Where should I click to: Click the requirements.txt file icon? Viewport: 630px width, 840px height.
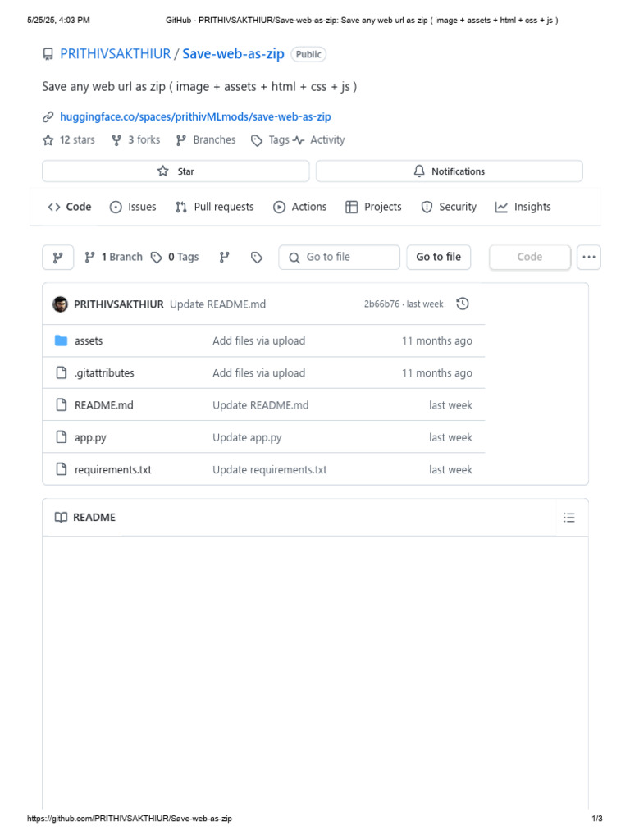pos(62,469)
